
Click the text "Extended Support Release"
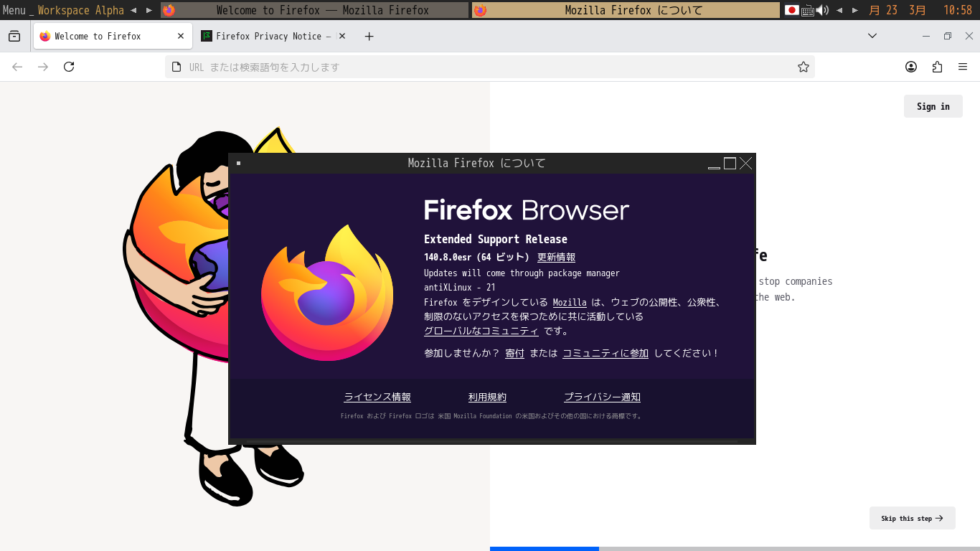(x=496, y=239)
